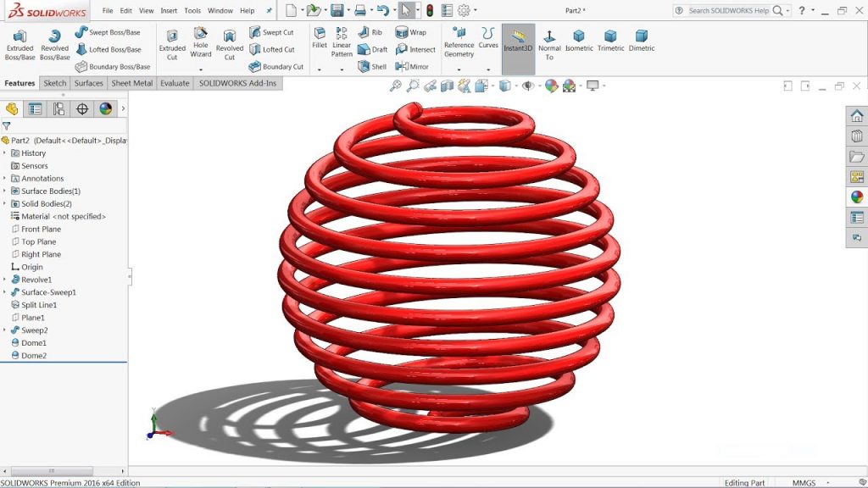Toggle the Instant3D mode

(518, 42)
